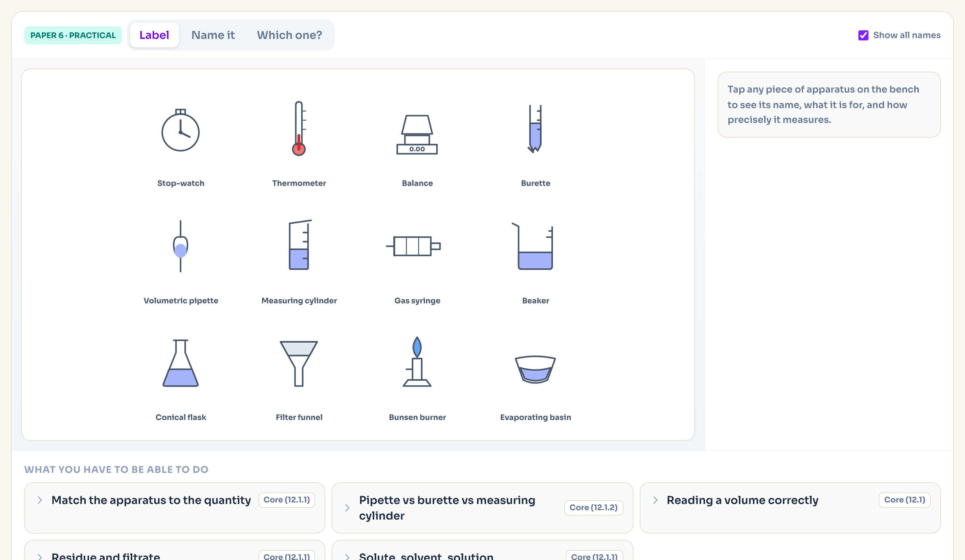Click the Conical flask name label
Image resolution: width=965 pixels, height=560 pixels.
(181, 417)
